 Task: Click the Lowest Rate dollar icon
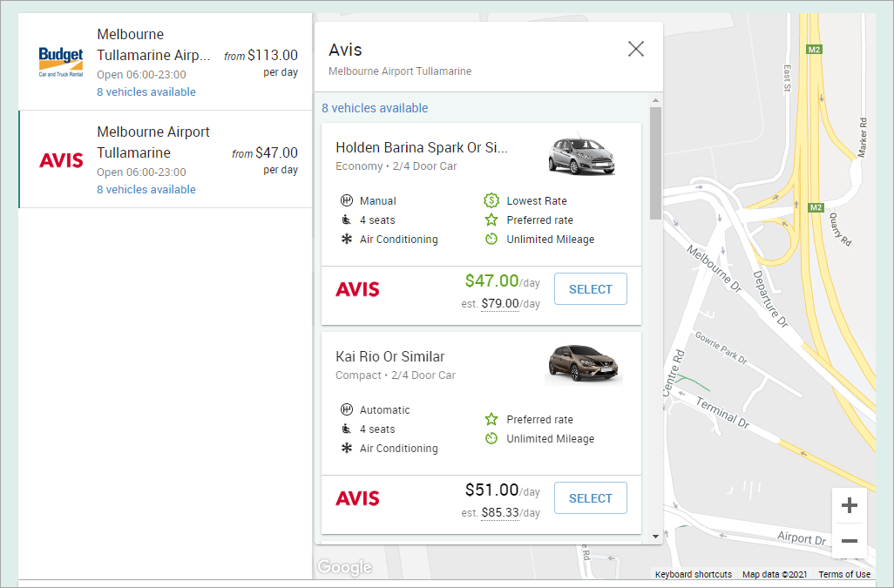[491, 200]
